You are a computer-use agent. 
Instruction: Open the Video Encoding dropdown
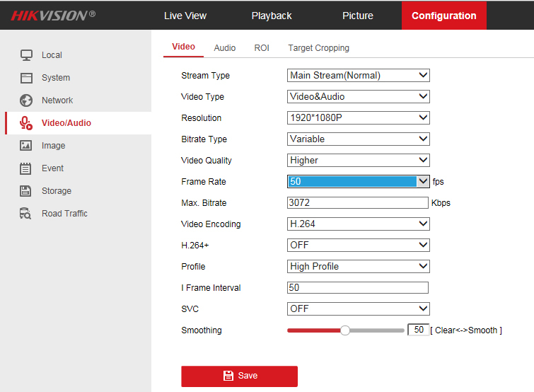[x=359, y=224]
